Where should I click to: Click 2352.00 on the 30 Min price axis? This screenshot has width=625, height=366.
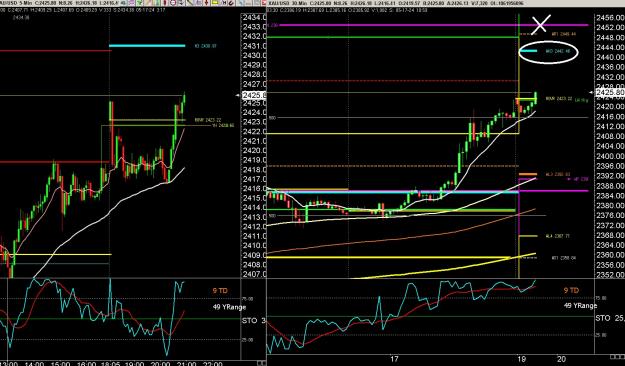pos(610,275)
